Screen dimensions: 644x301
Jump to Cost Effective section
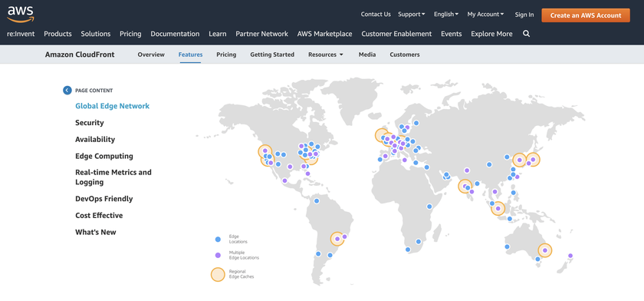99,215
